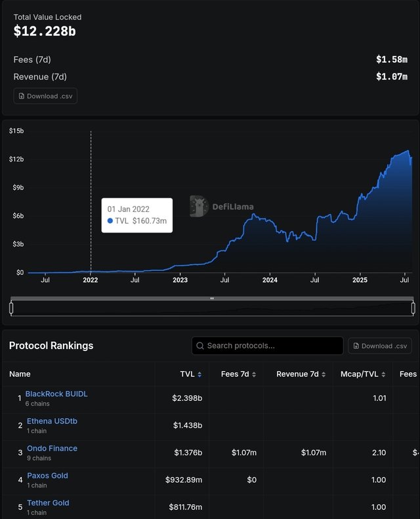Click the search magnifier icon
This screenshot has width=420, height=519.
(200, 346)
